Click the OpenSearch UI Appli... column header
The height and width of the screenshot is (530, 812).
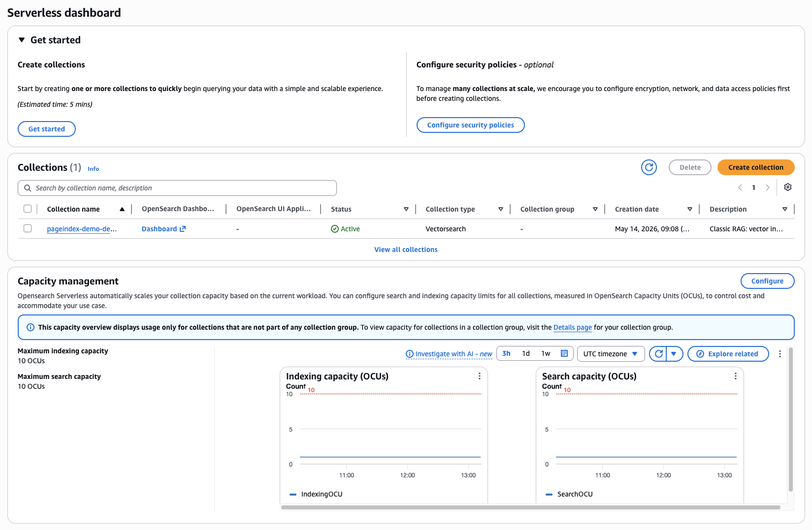point(273,209)
